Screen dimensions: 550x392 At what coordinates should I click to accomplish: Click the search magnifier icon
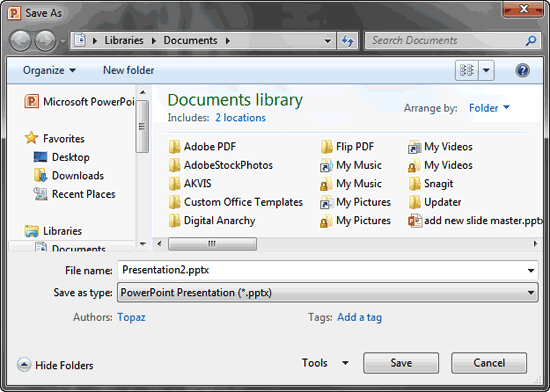(x=531, y=41)
